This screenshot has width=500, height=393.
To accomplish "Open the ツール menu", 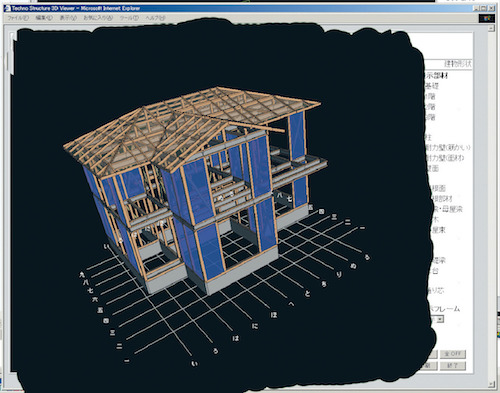I will [129, 18].
